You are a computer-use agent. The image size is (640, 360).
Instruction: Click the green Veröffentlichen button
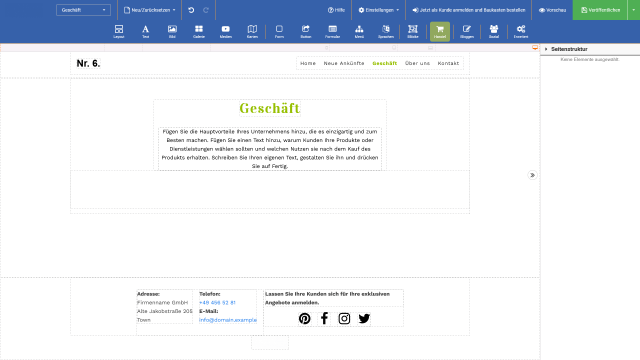coord(600,10)
